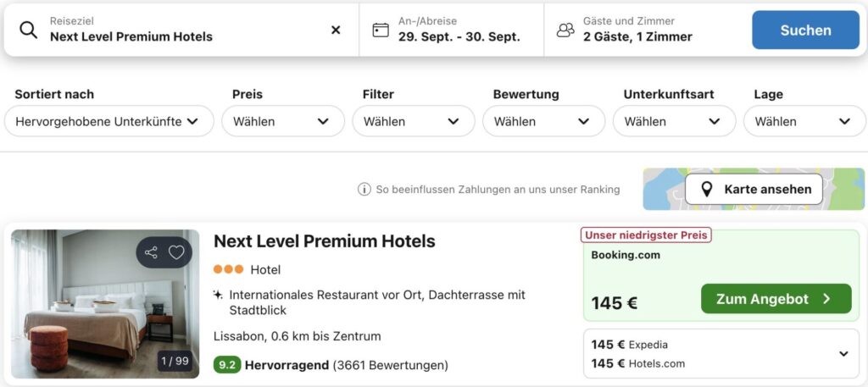Click the map pin icon
Viewport: 868px width, 387px height.
(x=706, y=190)
